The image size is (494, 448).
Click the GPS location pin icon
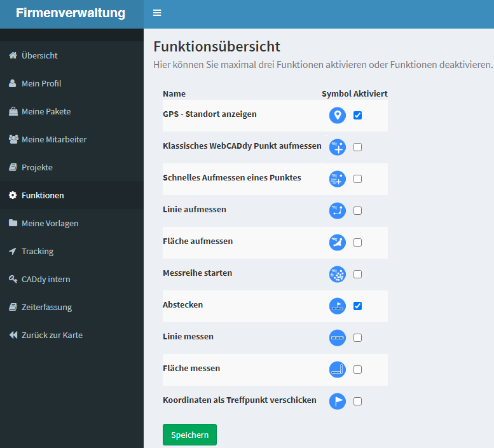[x=338, y=116]
